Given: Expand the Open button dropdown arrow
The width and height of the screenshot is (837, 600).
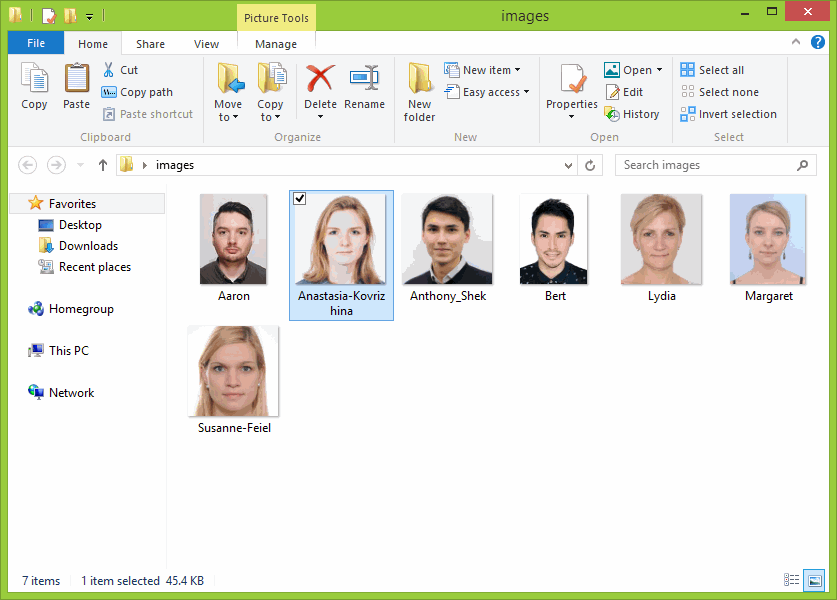Looking at the screenshot, I should click(660, 70).
